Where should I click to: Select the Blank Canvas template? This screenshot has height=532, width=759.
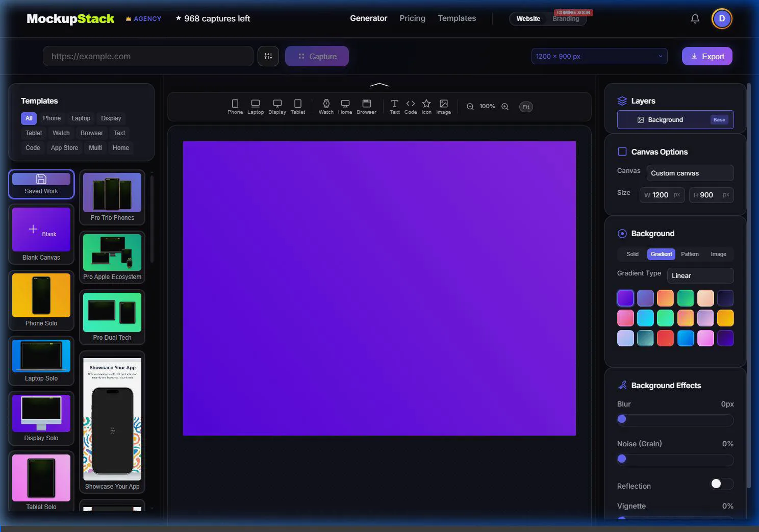41,234
